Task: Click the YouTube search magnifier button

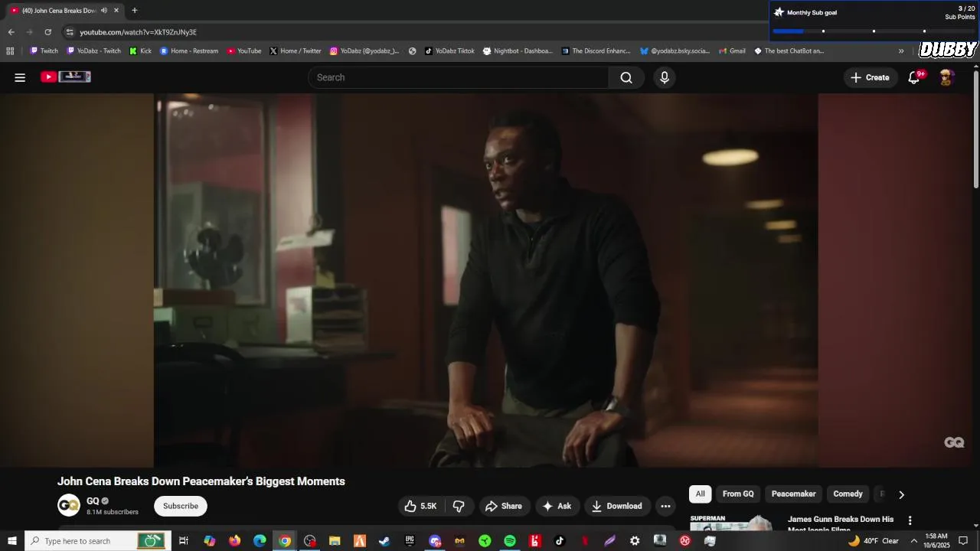Action: [626, 77]
